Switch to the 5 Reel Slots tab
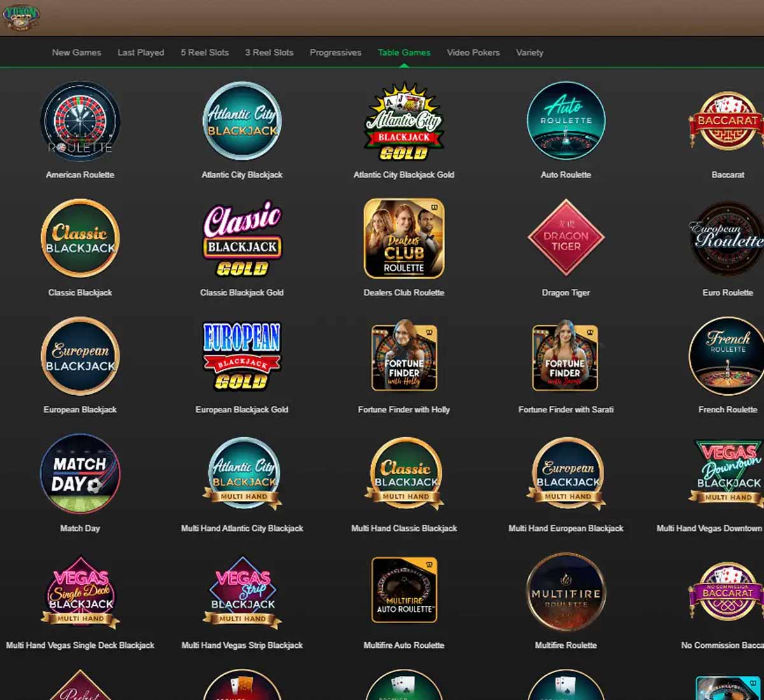Image resolution: width=764 pixels, height=700 pixels. [x=204, y=52]
